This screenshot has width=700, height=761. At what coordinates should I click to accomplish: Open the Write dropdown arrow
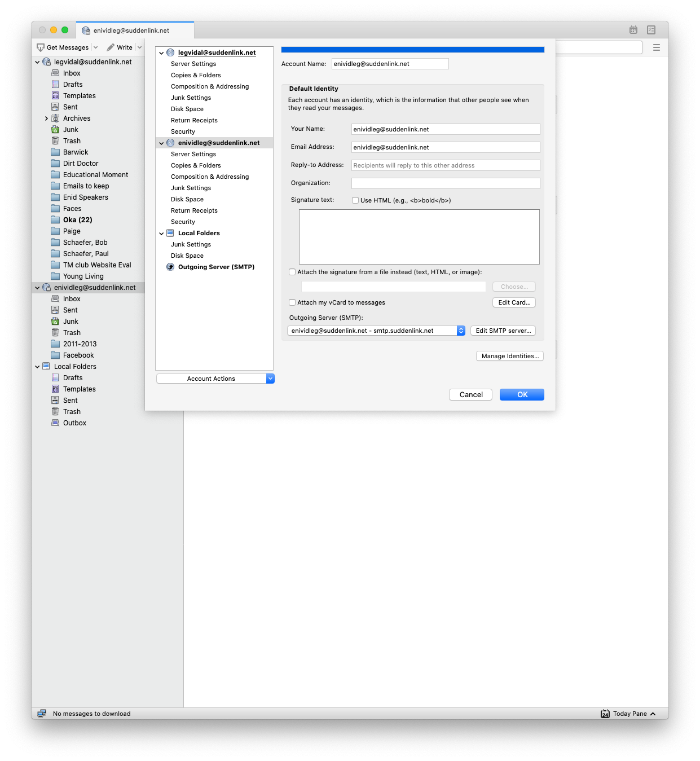pos(139,47)
